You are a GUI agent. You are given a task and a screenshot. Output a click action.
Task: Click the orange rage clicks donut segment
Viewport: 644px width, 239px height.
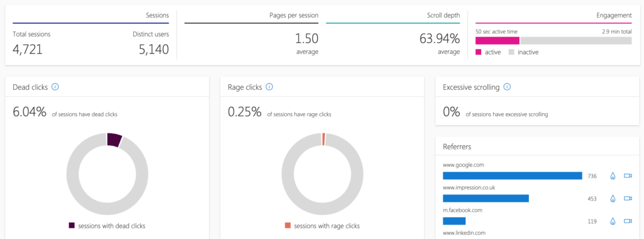pyautogui.click(x=324, y=139)
